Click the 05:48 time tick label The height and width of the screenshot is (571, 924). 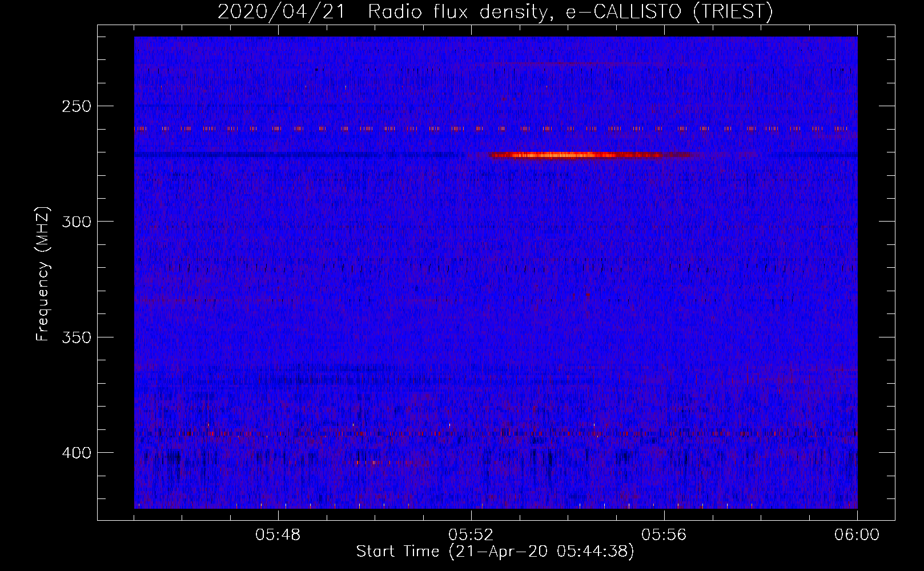(x=278, y=535)
